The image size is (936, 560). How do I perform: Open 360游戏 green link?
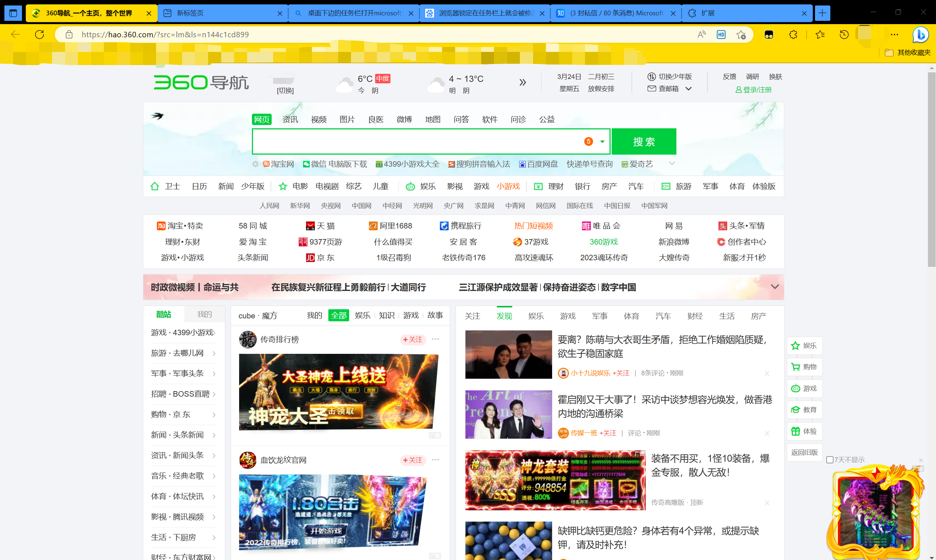coord(604,242)
